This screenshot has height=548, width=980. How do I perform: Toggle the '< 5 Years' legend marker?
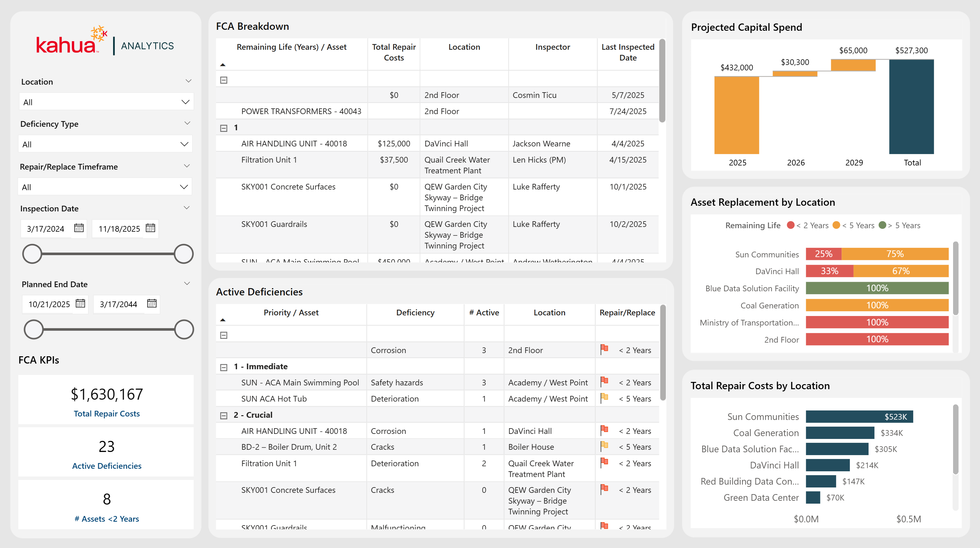(x=836, y=225)
